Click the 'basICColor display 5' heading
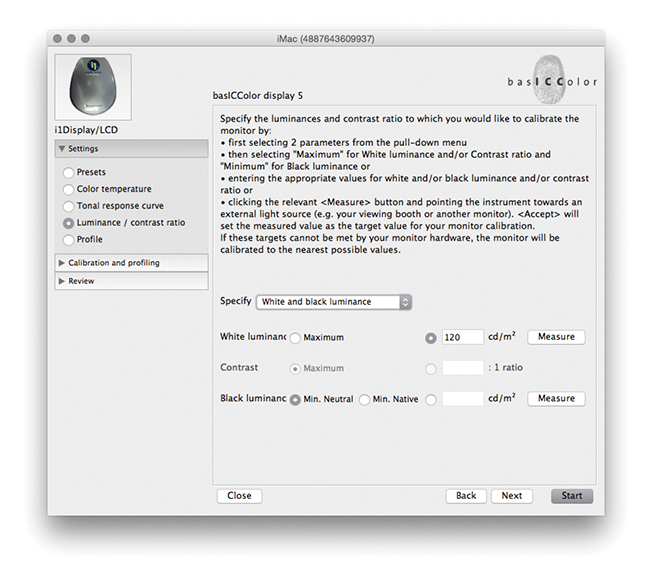Image resolution: width=652 pixels, height=580 pixels. click(258, 96)
